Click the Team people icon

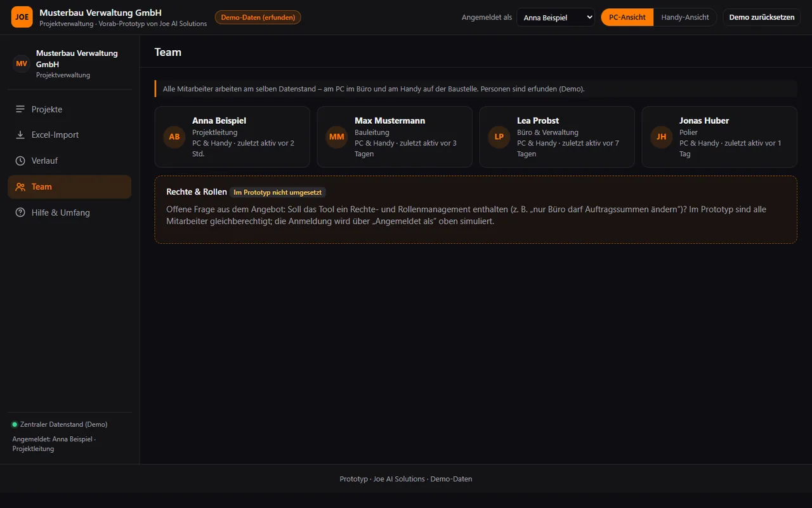20,187
